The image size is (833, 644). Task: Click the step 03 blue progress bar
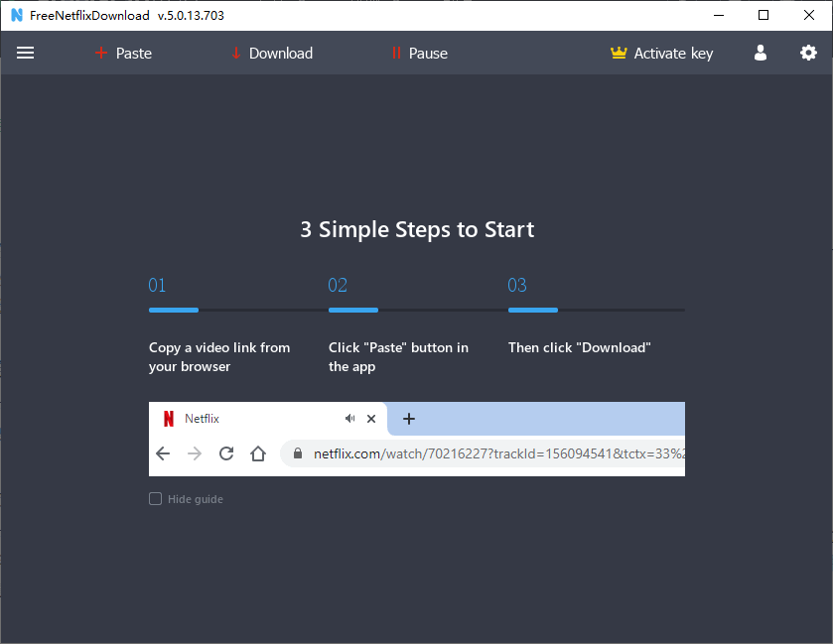pos(533,310)
